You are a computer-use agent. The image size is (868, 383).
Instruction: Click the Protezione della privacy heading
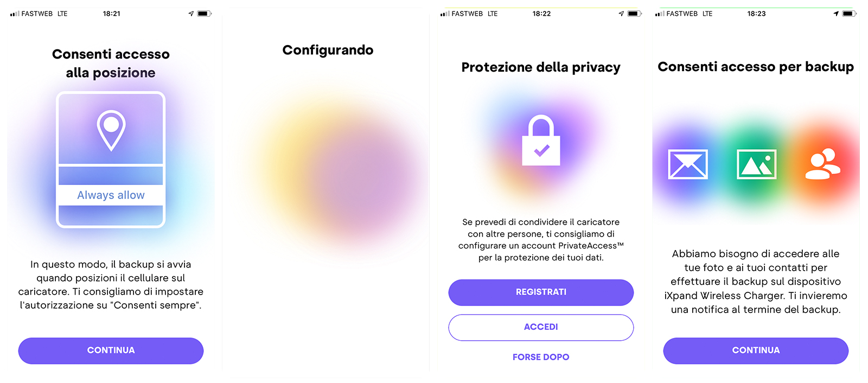[x=541, y=67]
